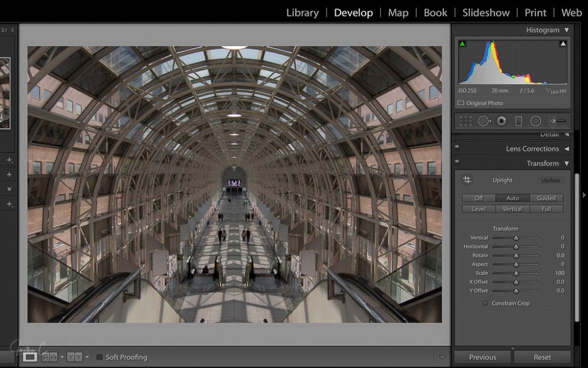Click the Scale slider handle
The height and width of the screenshot is (368, 588).
point(516,273)
